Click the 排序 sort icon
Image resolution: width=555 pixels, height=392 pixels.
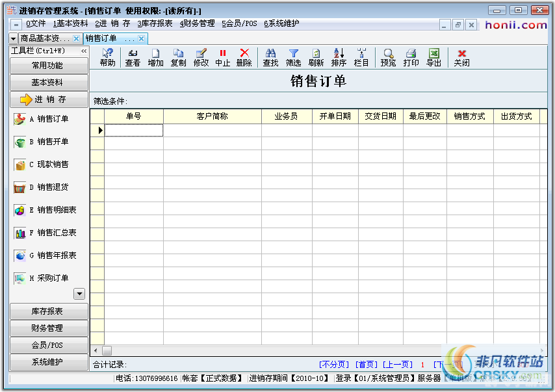tap(339, 56)
